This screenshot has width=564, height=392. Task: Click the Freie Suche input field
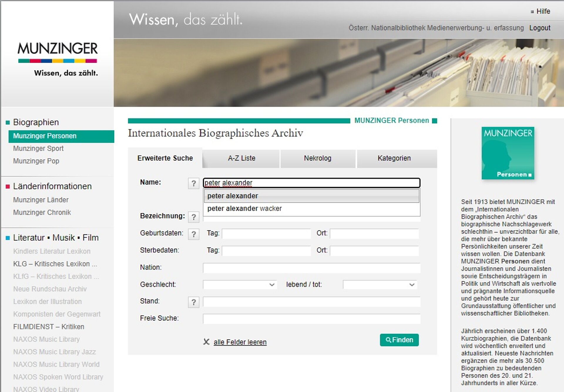click(x=312, y=319)
